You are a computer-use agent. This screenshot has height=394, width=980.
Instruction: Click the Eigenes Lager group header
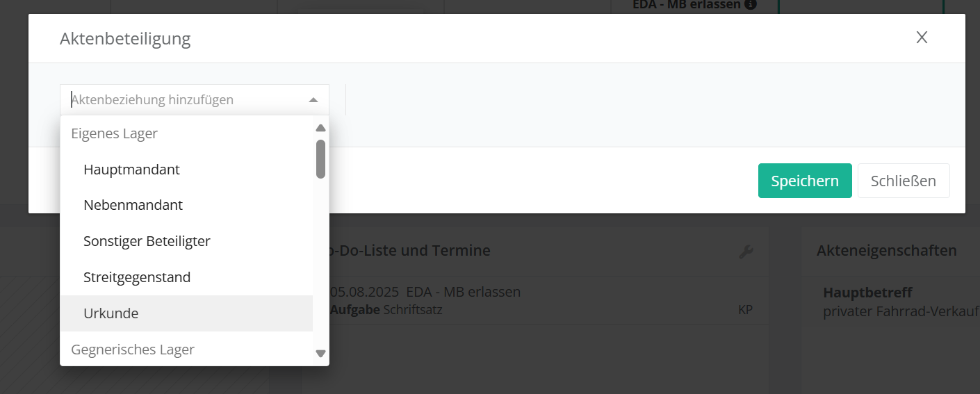pos(115,133)
